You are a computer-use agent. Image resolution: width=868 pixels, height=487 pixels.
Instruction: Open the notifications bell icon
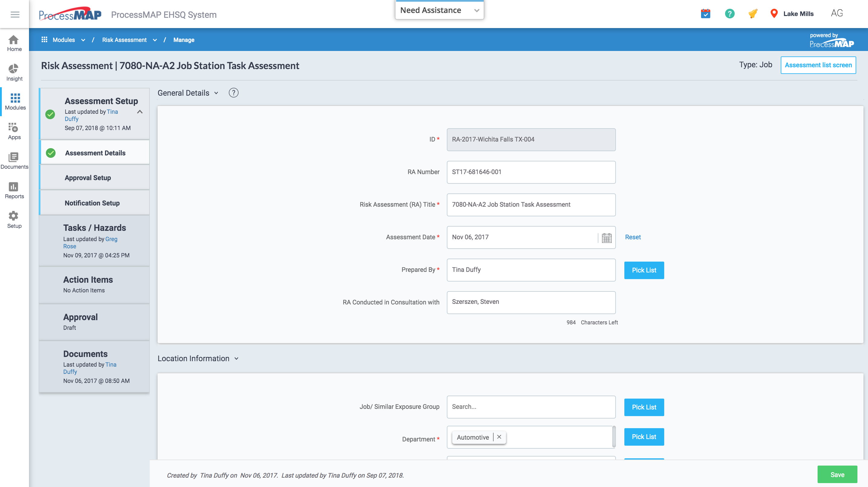click(753, 14)
